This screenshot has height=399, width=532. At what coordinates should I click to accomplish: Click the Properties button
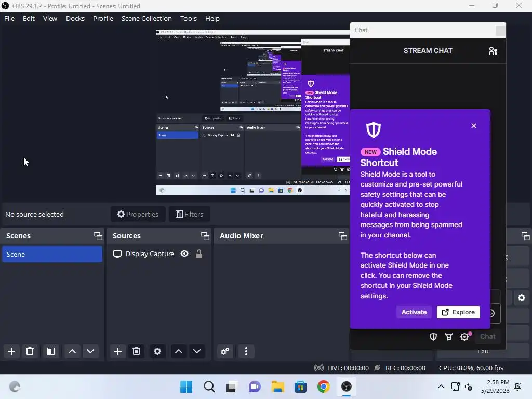[138, 214]
